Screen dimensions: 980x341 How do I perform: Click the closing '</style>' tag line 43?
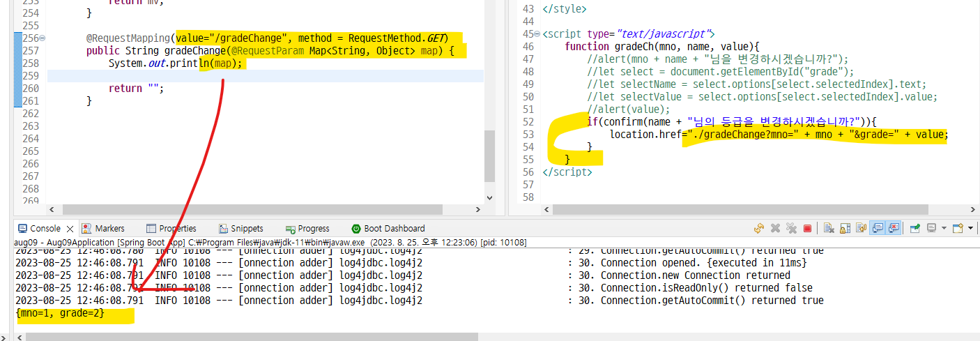tap(564, 9)
